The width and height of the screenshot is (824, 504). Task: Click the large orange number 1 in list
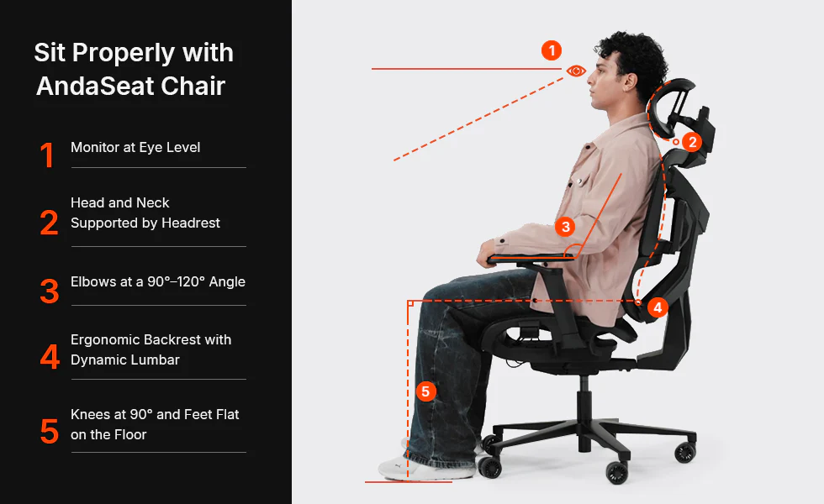click(x=47, y=155)
